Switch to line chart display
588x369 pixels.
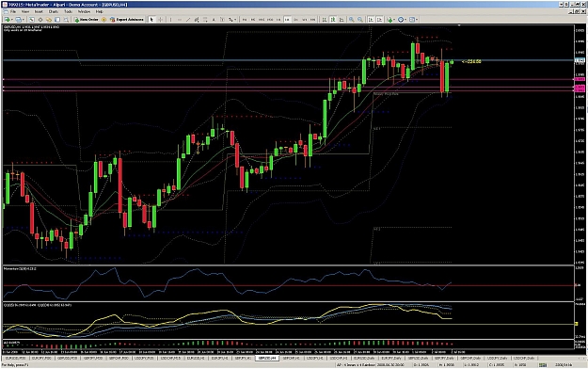(342, 20)
